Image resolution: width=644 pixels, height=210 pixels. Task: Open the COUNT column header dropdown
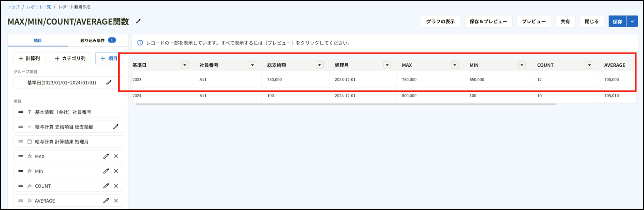click(589, 65)
